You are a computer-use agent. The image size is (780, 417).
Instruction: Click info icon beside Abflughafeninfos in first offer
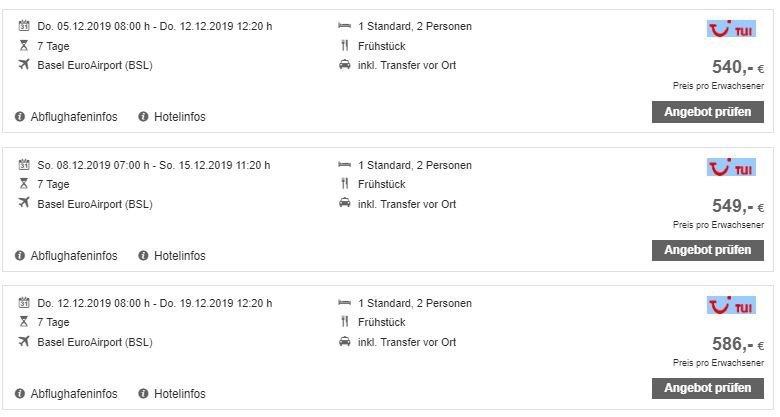tap(20, 117)
